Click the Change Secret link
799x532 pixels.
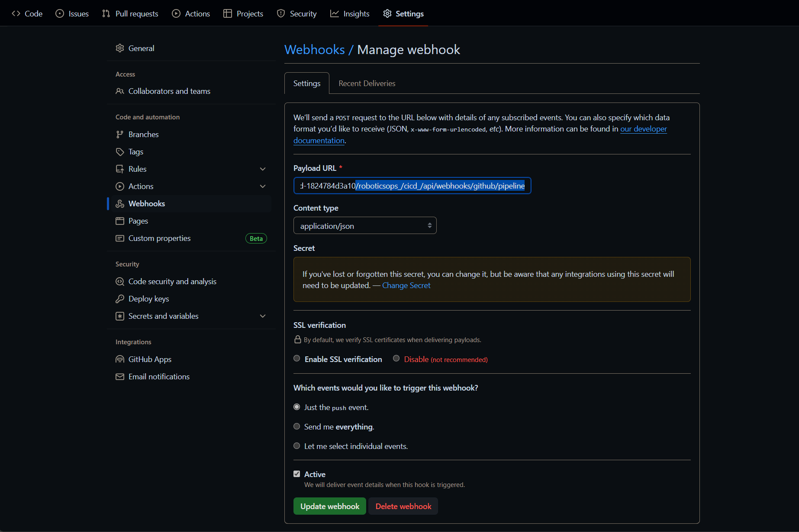click(406, 285)
